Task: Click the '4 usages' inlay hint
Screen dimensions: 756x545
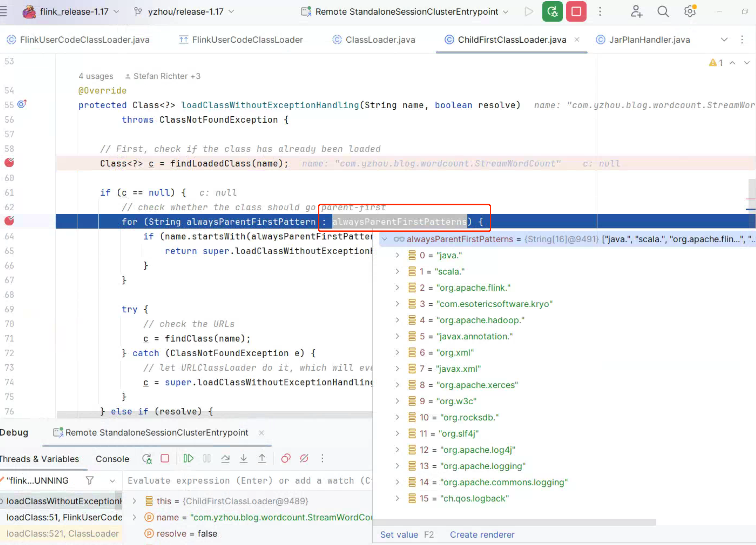Action: [96, 76]
